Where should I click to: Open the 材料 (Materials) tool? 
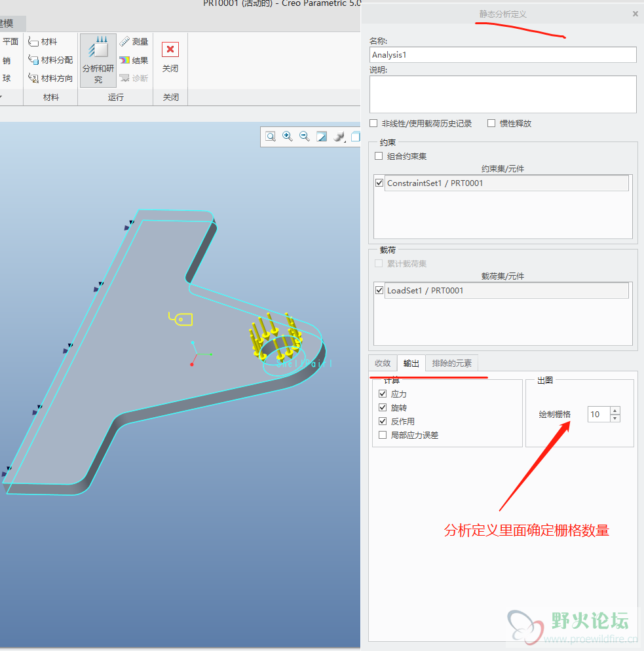(43, 41)
